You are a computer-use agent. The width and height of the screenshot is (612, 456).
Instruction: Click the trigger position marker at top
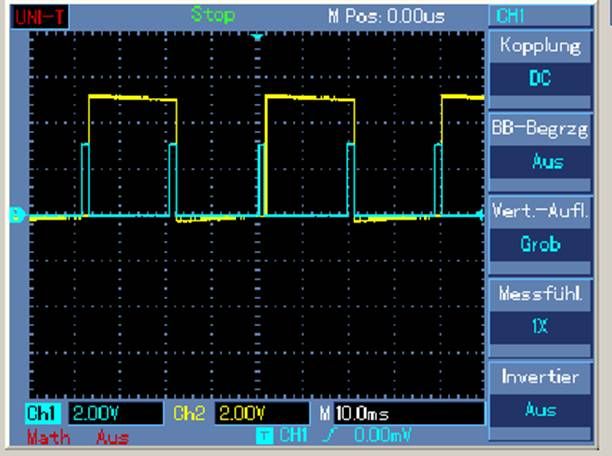tap(257, 37)
